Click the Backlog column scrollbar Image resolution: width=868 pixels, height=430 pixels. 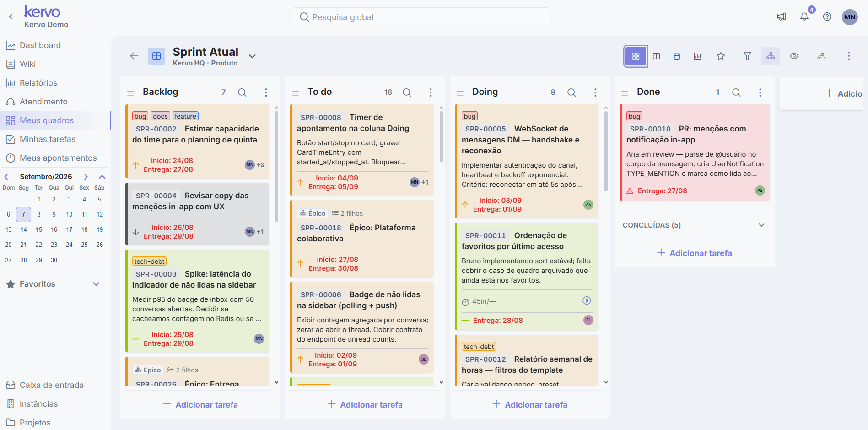coord(276,166)
